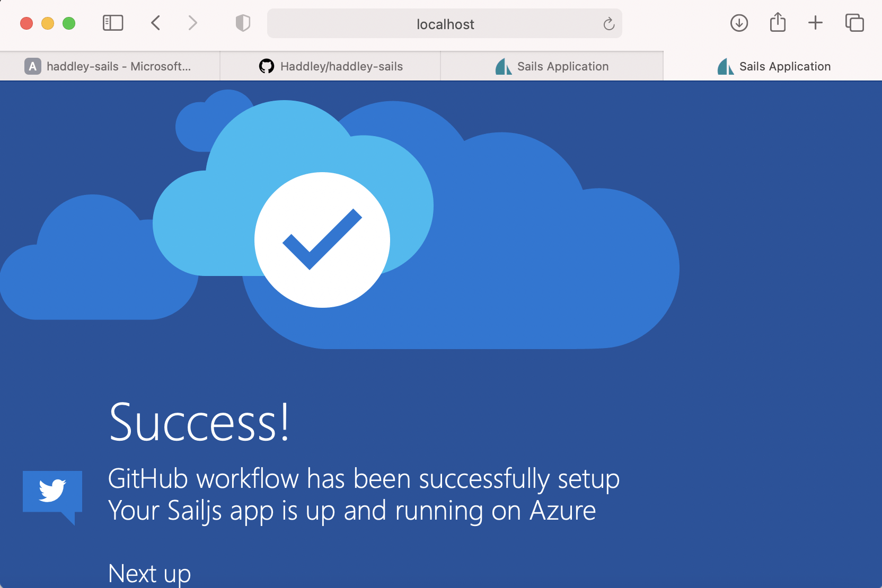
Task: Go forward to the next page
Action: click(192, 23)
